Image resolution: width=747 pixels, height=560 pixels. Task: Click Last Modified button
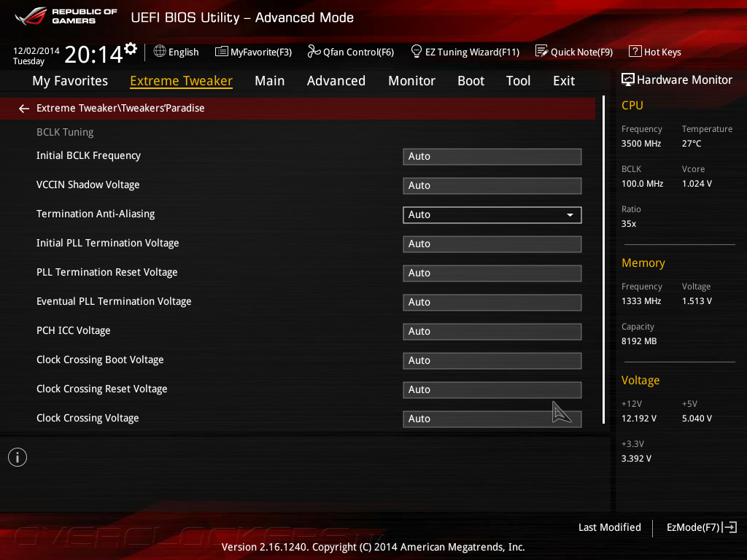tap(609, 527)
